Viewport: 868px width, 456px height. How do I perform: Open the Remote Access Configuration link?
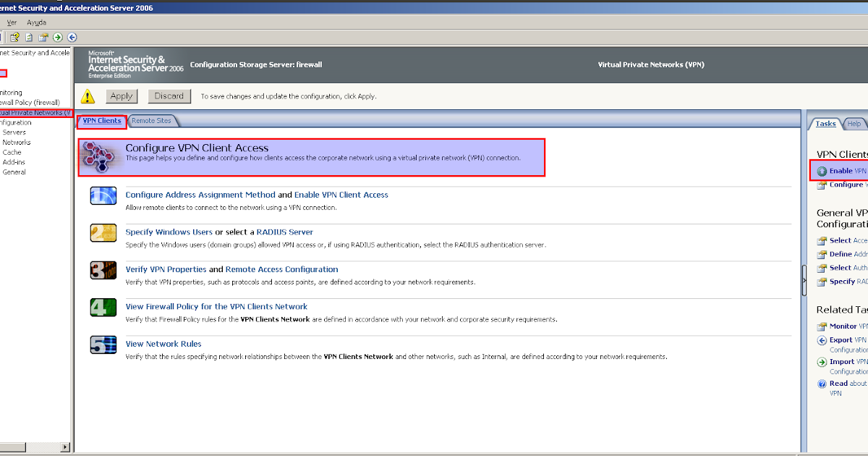(282, 269)
